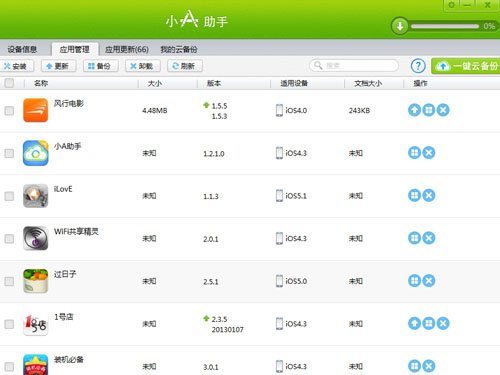
Task: Back up 1号店 using its grid icon
Action: click(429, 323)
